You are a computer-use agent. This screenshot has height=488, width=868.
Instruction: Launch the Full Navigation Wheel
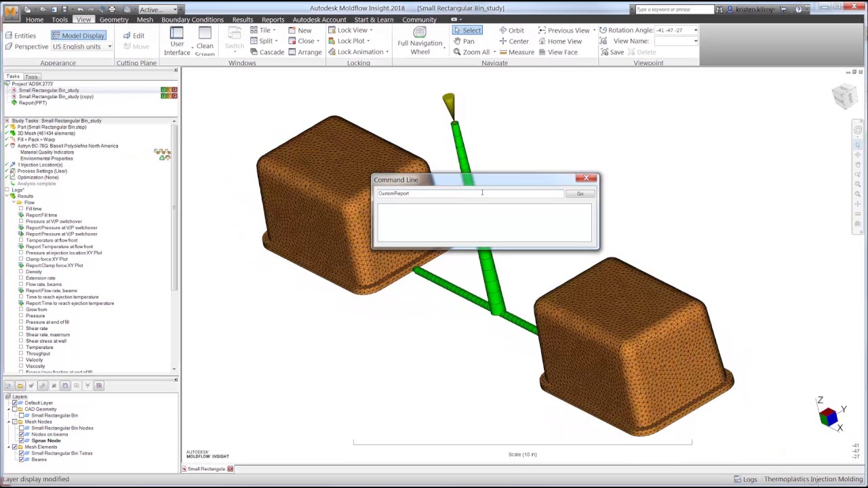tap(420, 42)
